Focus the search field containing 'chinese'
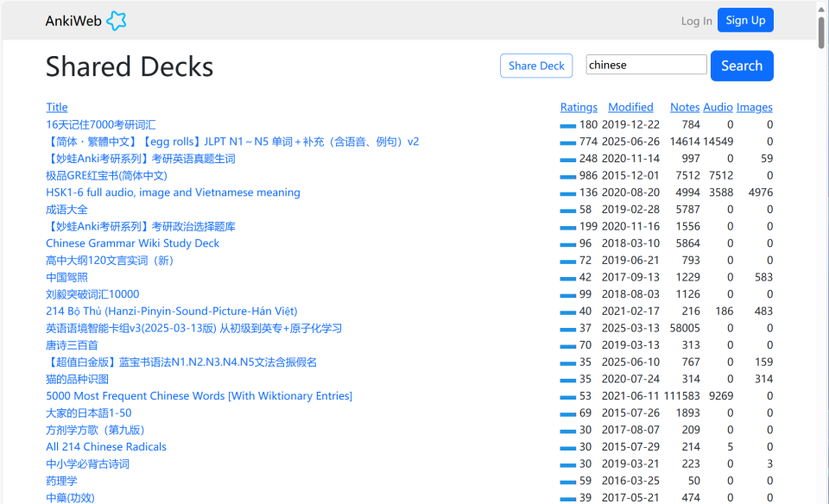Viewport: 829px width, 504px height. 646,65
